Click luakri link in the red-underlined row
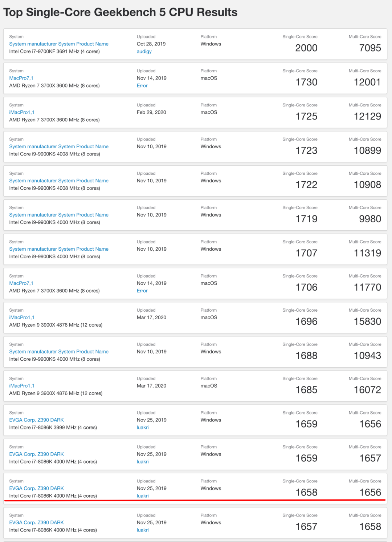 click(x=143, y=496)
